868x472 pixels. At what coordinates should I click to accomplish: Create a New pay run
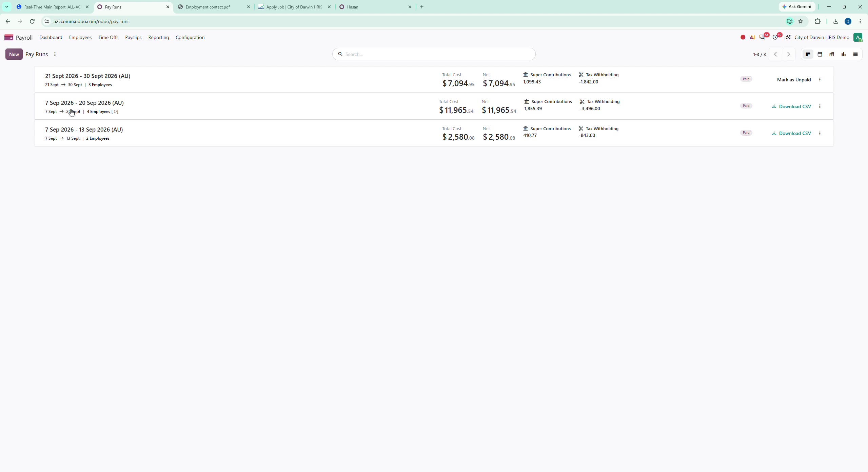coord(14,54)
